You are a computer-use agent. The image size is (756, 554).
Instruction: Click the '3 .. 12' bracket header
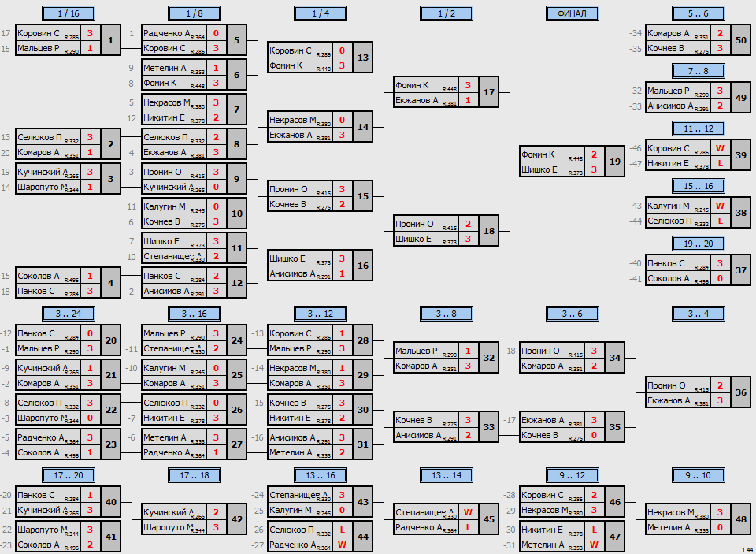coord(321,314)
